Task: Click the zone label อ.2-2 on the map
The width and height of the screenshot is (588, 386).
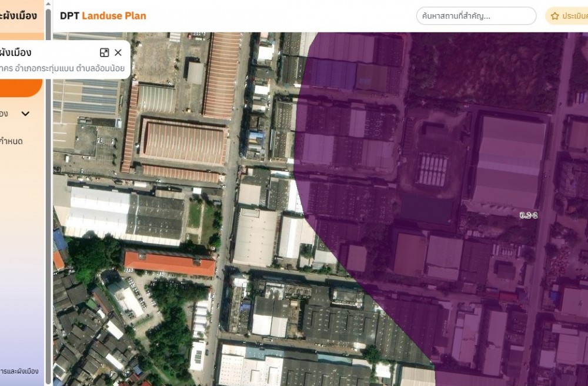Action: (x=529, y=215)
